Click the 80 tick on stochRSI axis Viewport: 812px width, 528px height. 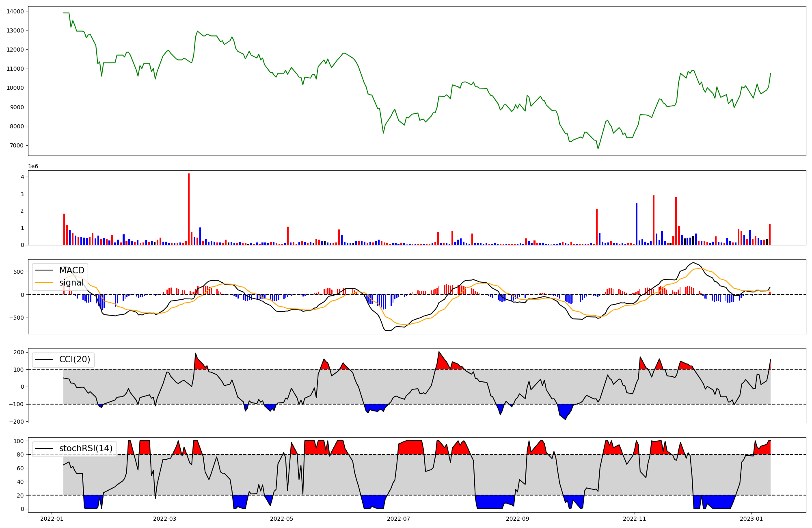20,454
